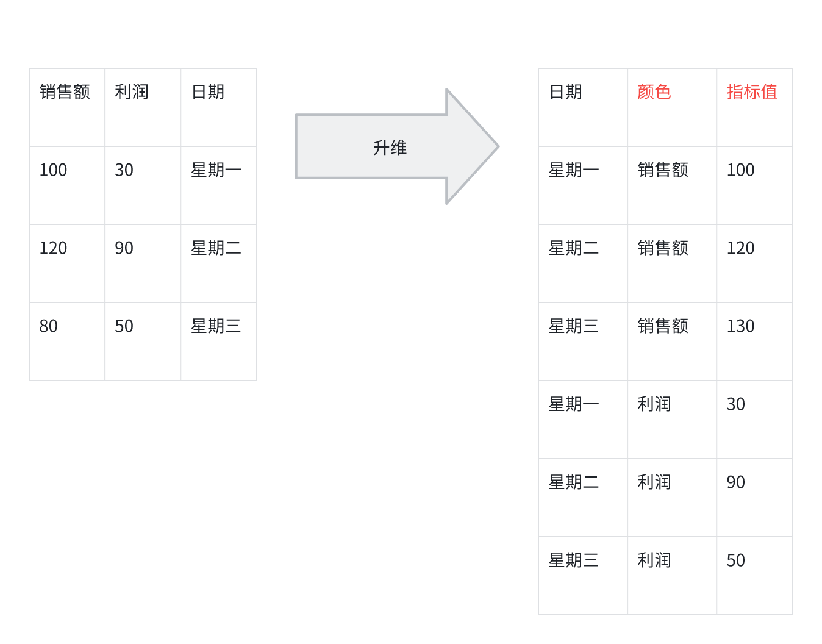Image resolution: width=822 pixels, height=644 pixels.
Task: Click 日期 header in the left table
Action: [x=208, y=92]
